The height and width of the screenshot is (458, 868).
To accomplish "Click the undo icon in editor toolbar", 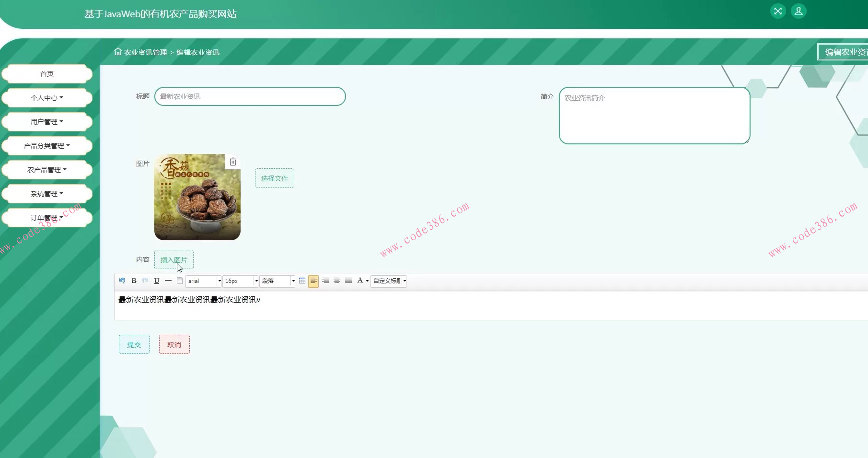I will (122, 281).
